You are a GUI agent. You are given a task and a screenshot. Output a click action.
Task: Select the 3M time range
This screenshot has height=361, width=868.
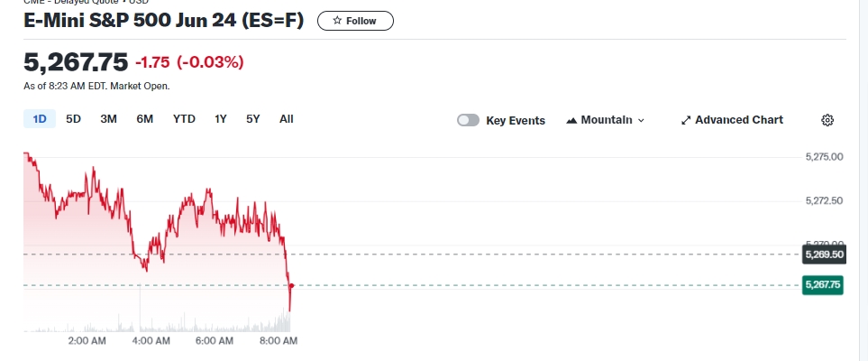[x=108, y=119]
